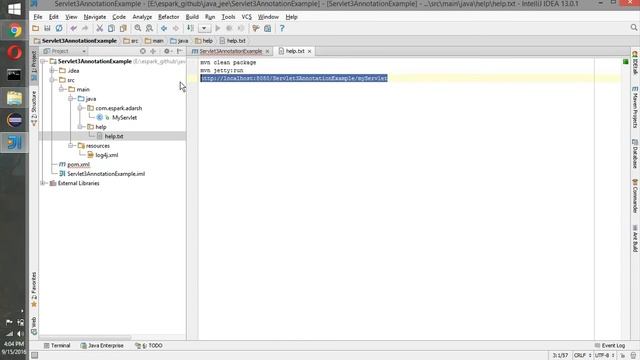The height and width of the screenshot is (360, 640).
Task: Click the Save All toolbar icon
Action: pos(47,28)
